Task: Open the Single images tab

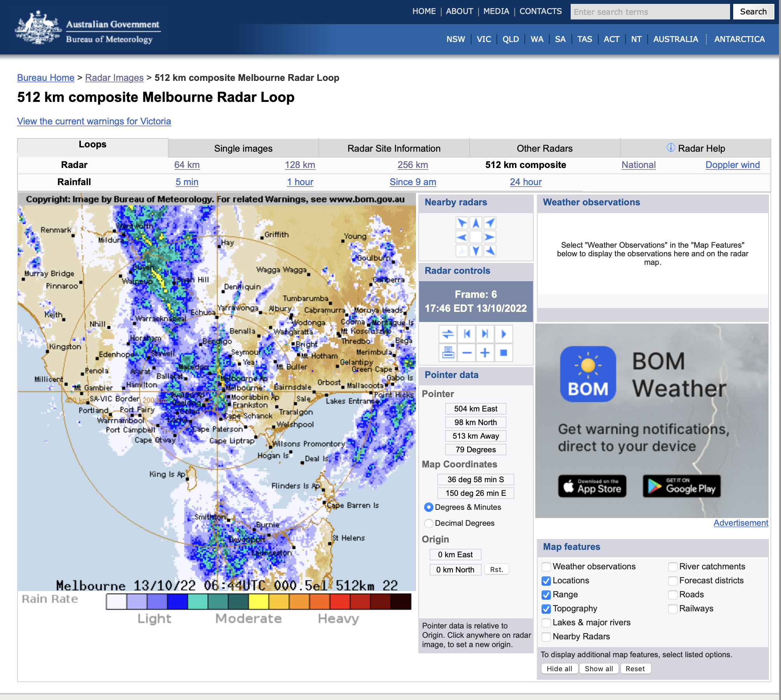Action: 243,149
